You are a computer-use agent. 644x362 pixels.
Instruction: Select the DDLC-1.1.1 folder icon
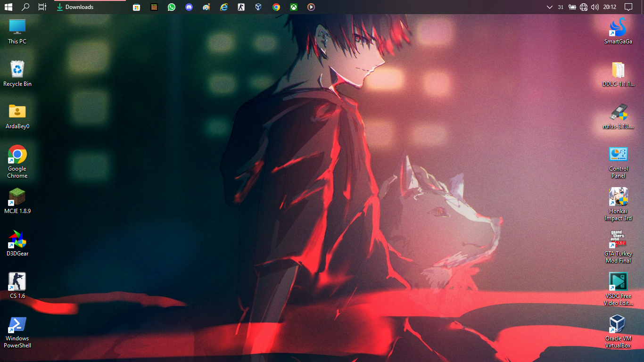[618, 74]
